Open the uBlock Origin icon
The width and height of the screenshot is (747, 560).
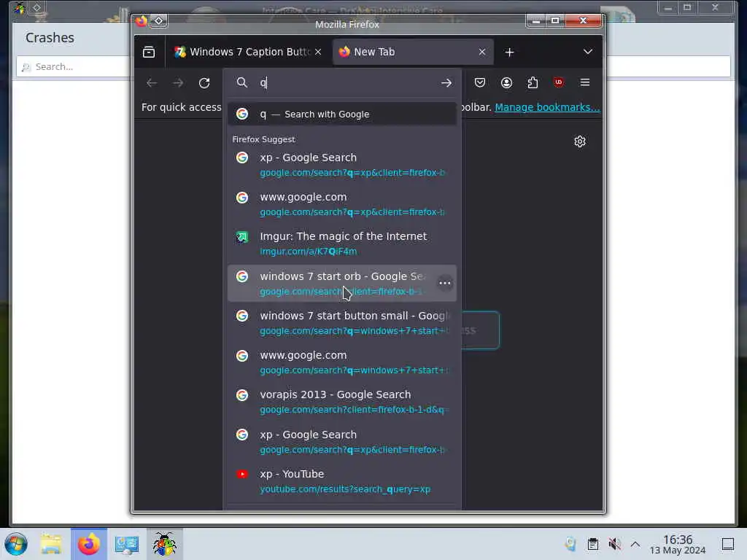(558, 82)
